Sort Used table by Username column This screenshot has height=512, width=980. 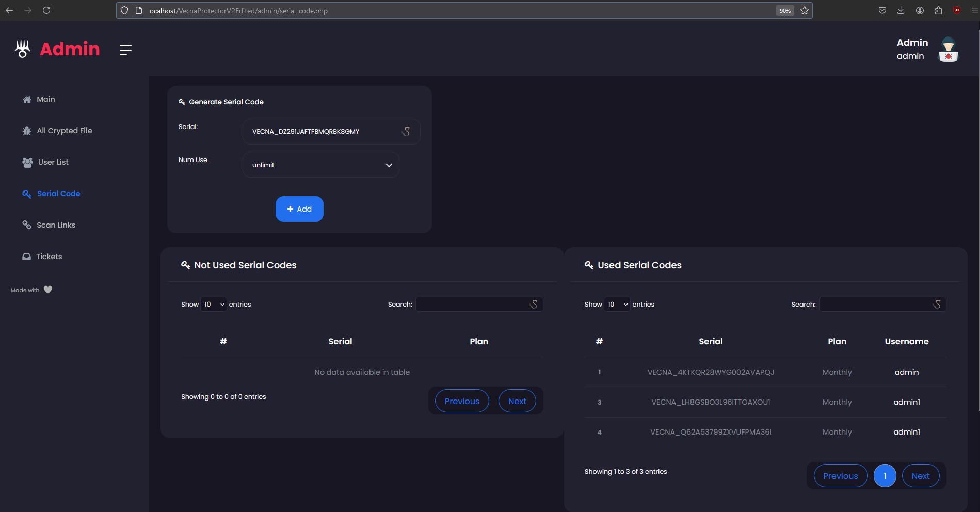pyautogui.click(x=907, y=341)
